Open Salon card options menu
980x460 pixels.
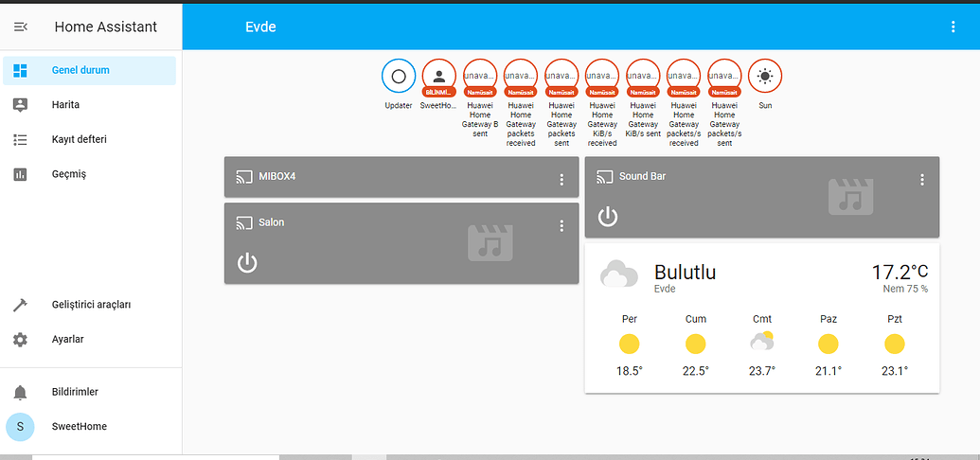tap(561, 225)
